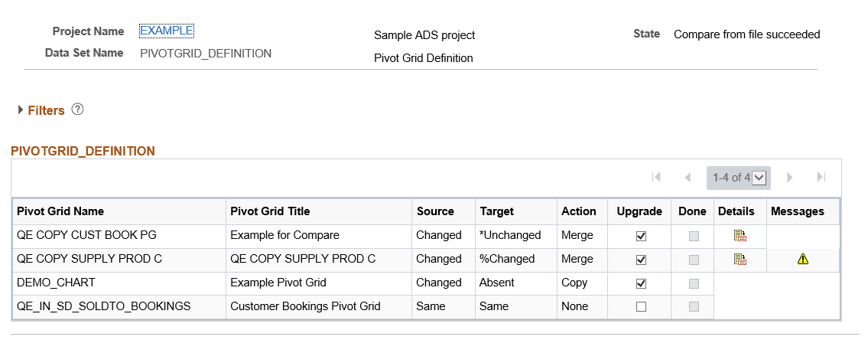Viewport: 868px width, 340px height.
Task: Check Upgrade for QE_IN_SD_SOLDTO_BOOKINGS
Action: tap(641, 307)
